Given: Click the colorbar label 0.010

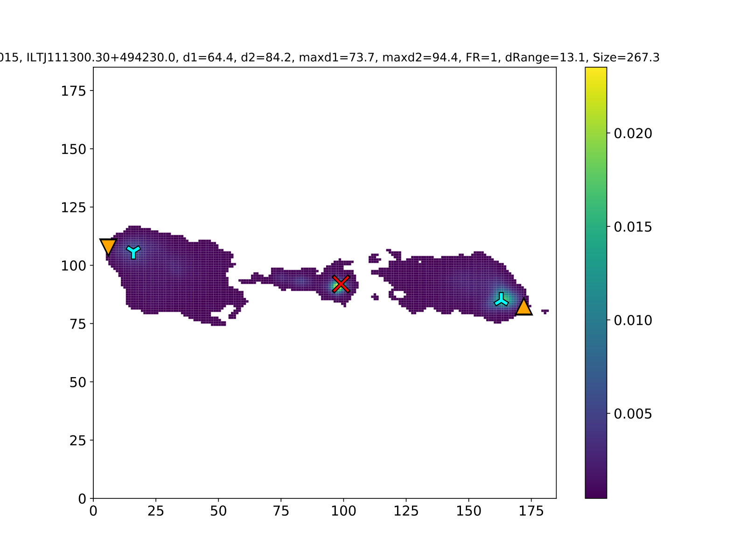Looking at the screenshot, I should [633, 320].
